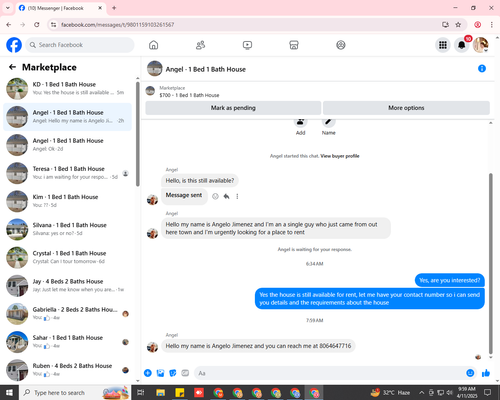Viewport: 500px width, 400px height.
Task: Open Ruben - 4 Beds 2 Baths House chat
Action: tap(67, 370)
